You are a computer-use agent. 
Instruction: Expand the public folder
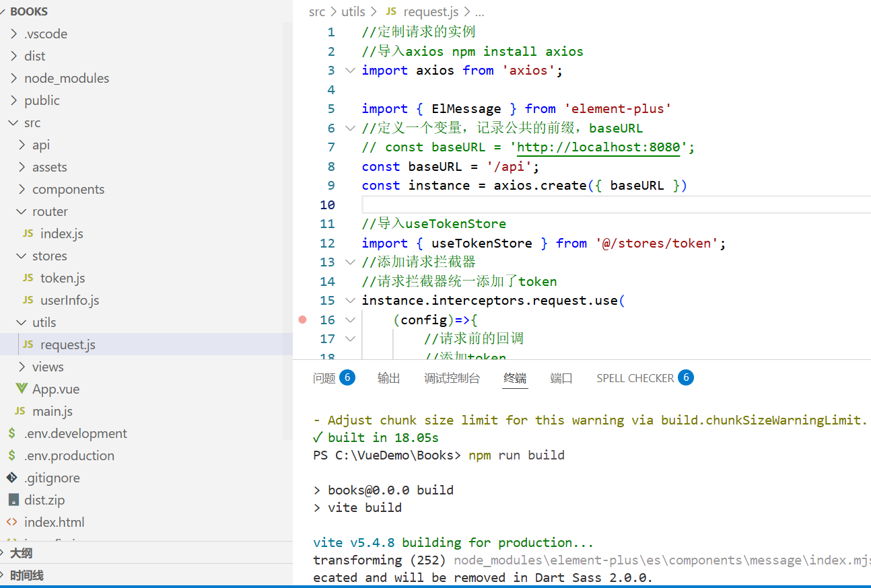click(14, 100)
